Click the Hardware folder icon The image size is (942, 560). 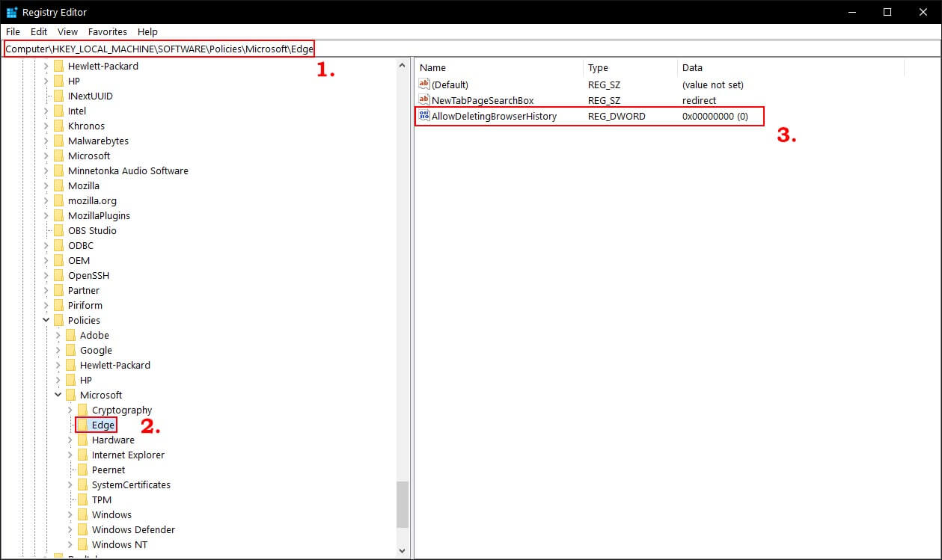point(83,440)
